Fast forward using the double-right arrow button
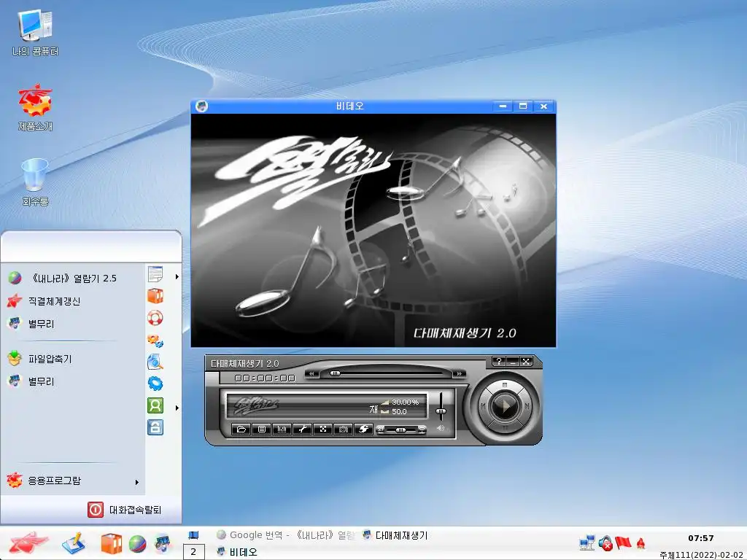 (x=459, y=374)
